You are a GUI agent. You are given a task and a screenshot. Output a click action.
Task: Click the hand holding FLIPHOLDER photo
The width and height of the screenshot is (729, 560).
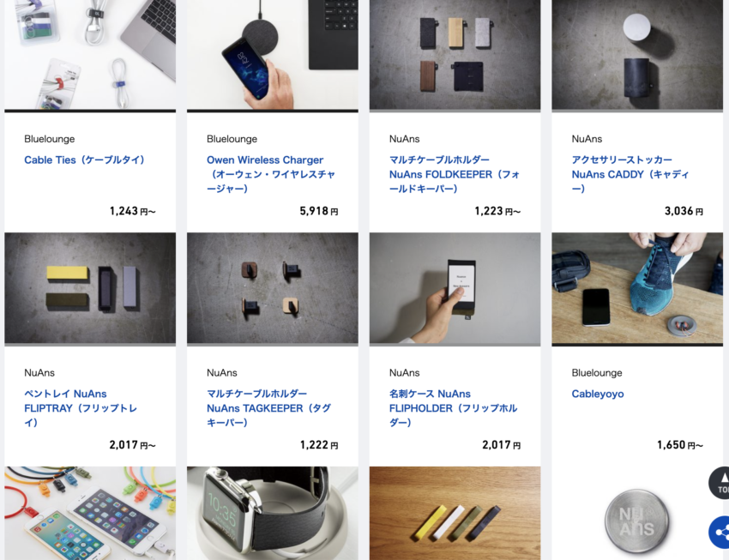point(455,288)
